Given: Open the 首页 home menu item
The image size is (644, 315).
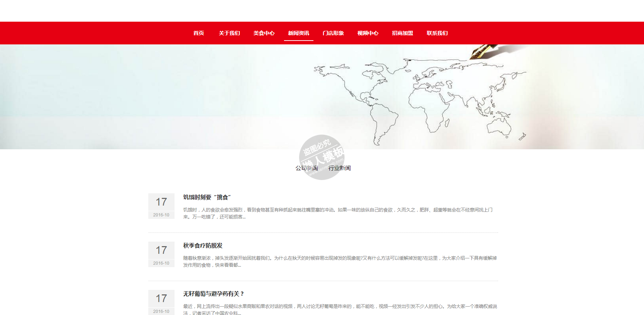Looking at the screenshot, I should [199, 33].
